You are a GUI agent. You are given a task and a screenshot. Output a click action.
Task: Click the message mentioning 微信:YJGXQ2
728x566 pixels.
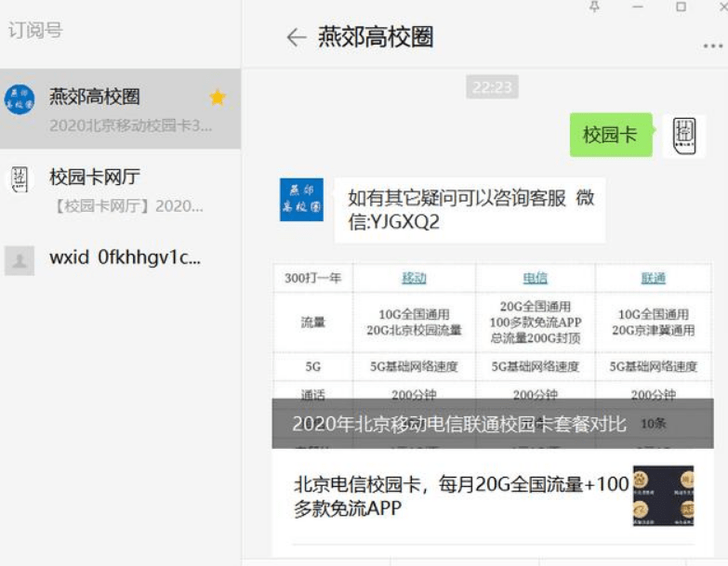(470, 210)
